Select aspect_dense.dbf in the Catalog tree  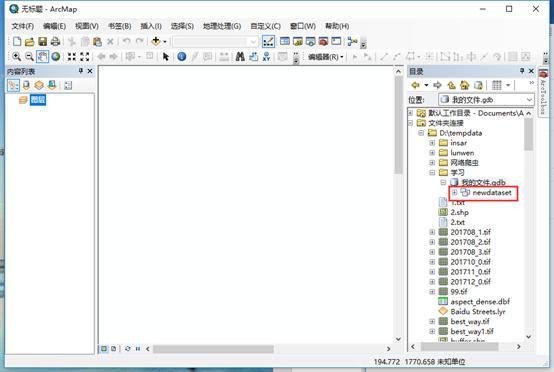[480, 302]
